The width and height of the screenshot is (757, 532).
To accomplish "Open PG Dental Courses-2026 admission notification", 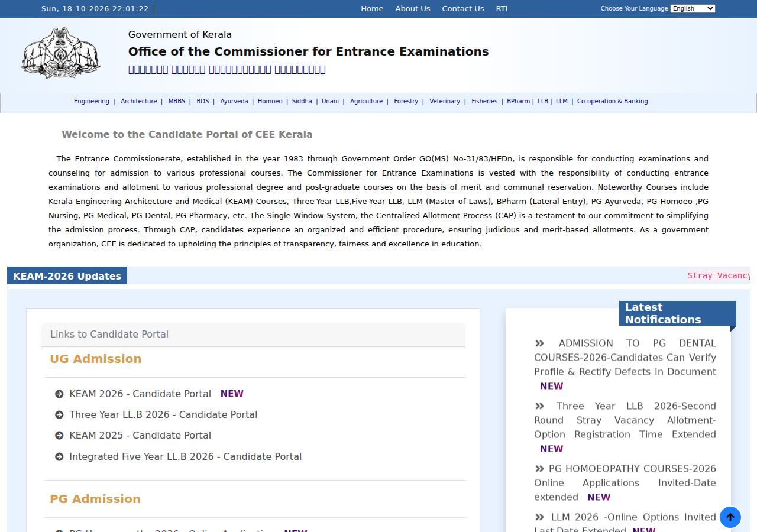I will click(625, 358).
